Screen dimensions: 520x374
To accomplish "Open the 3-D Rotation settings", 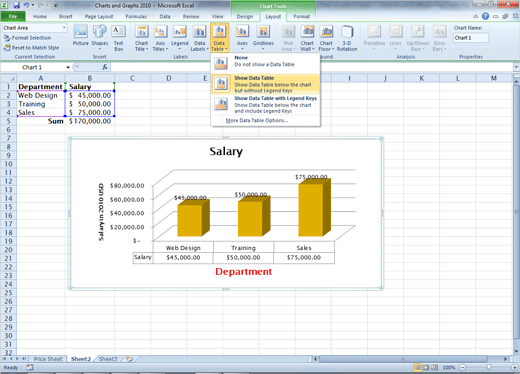I will [347, 38].
